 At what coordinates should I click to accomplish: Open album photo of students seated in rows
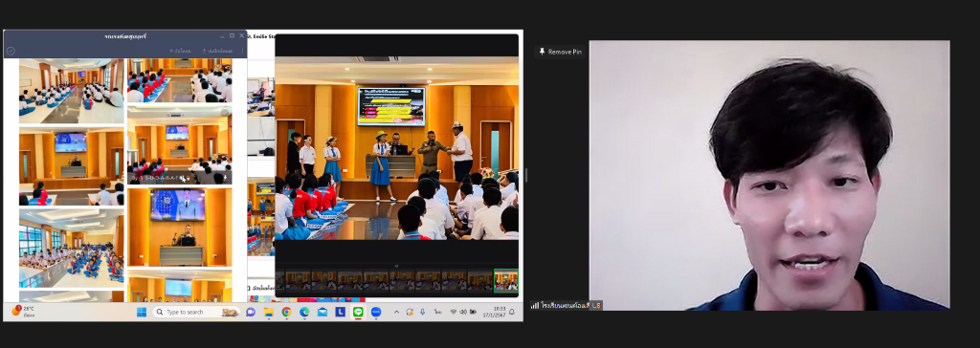[x=71, y=91]
